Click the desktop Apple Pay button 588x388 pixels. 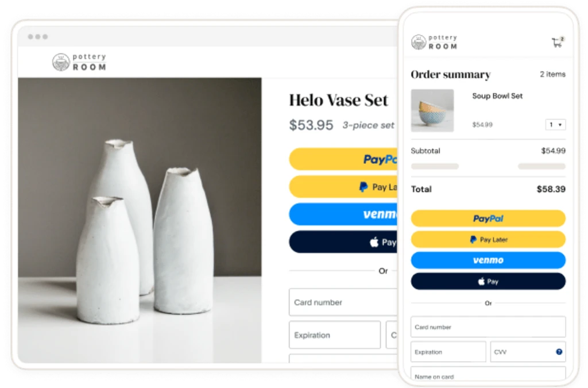(343, 242)
